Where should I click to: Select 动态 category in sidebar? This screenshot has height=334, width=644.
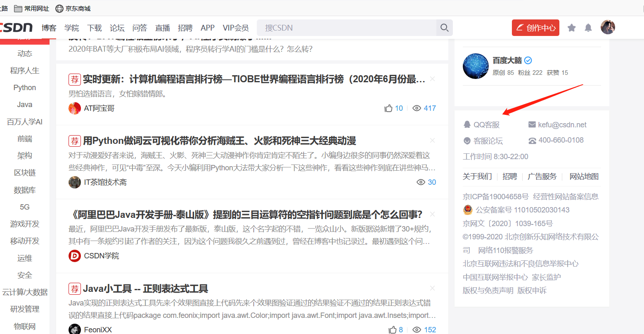click(25, 53)
